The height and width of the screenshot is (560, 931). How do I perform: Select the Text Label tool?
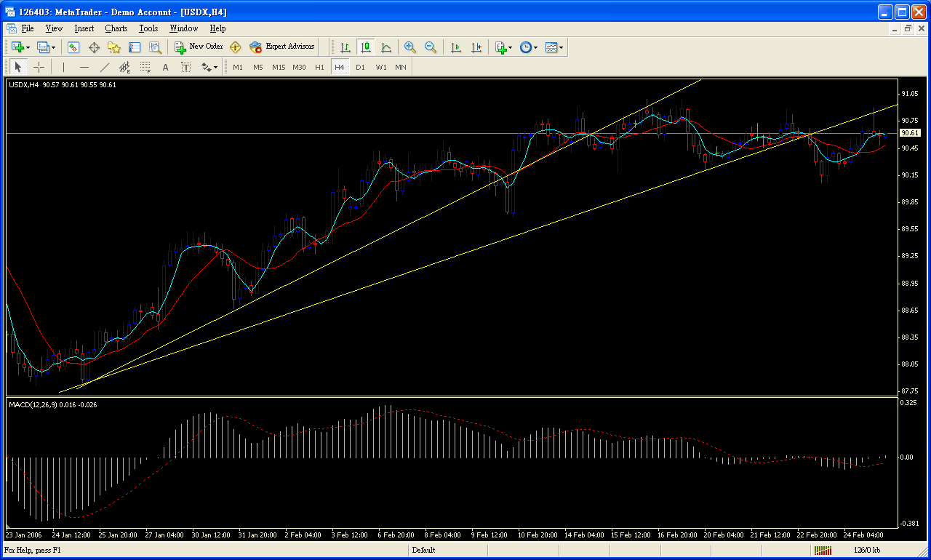(x=186, y=67)
